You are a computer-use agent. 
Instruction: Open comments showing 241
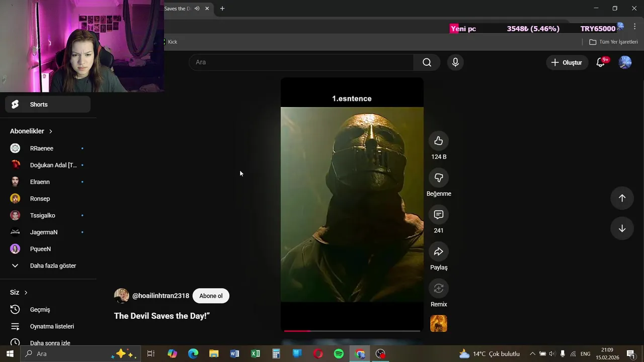coord(439,215)
